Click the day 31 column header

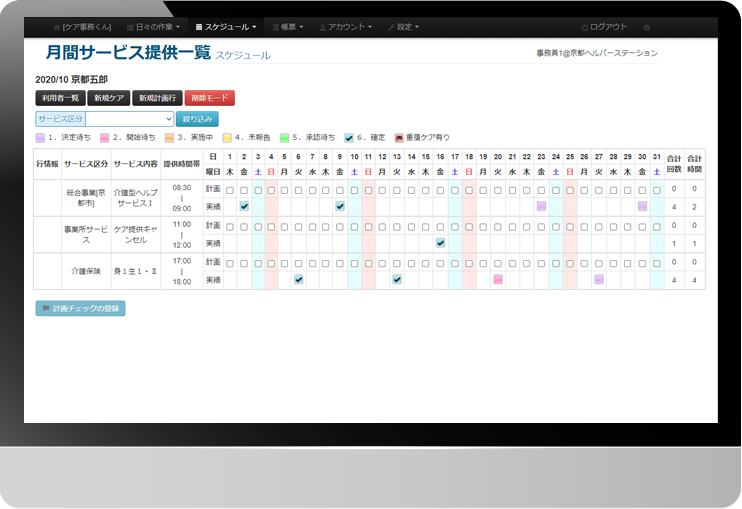click(x=657, y=157)
